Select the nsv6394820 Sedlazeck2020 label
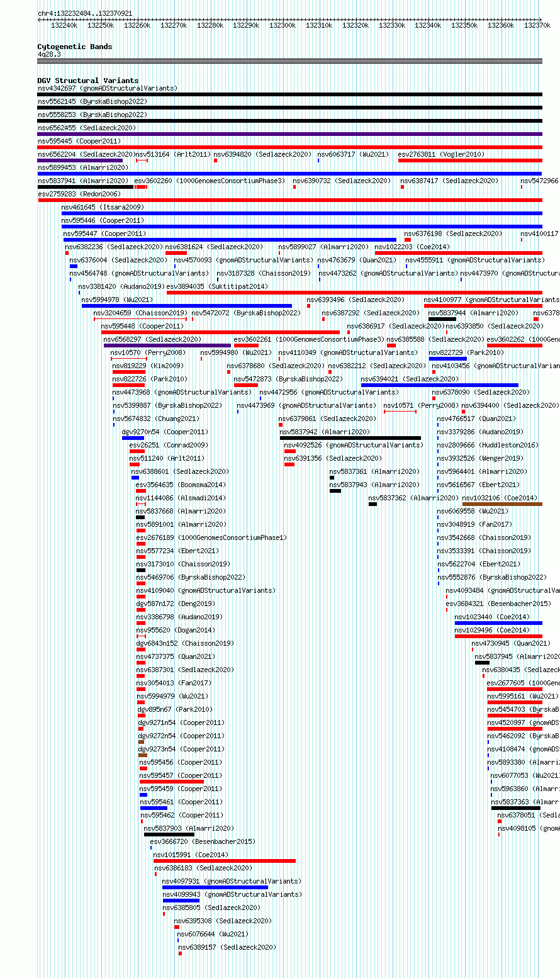Screen dimensions: 560x978 click(x=262, y=154)
